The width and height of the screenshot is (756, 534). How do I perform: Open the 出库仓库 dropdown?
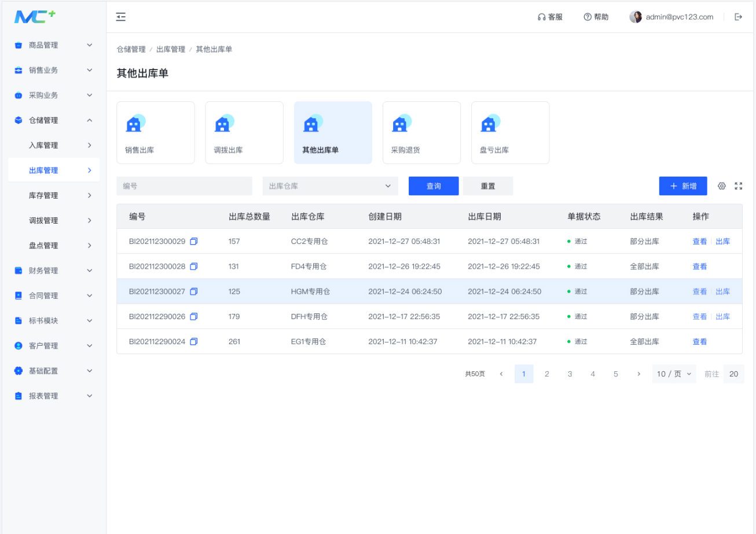coord(331,186)
